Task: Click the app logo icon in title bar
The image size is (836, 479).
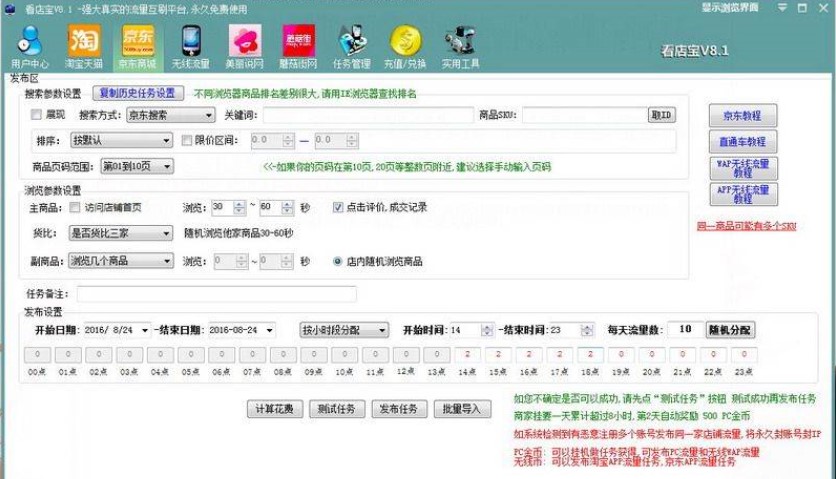Action: [10, 9]
